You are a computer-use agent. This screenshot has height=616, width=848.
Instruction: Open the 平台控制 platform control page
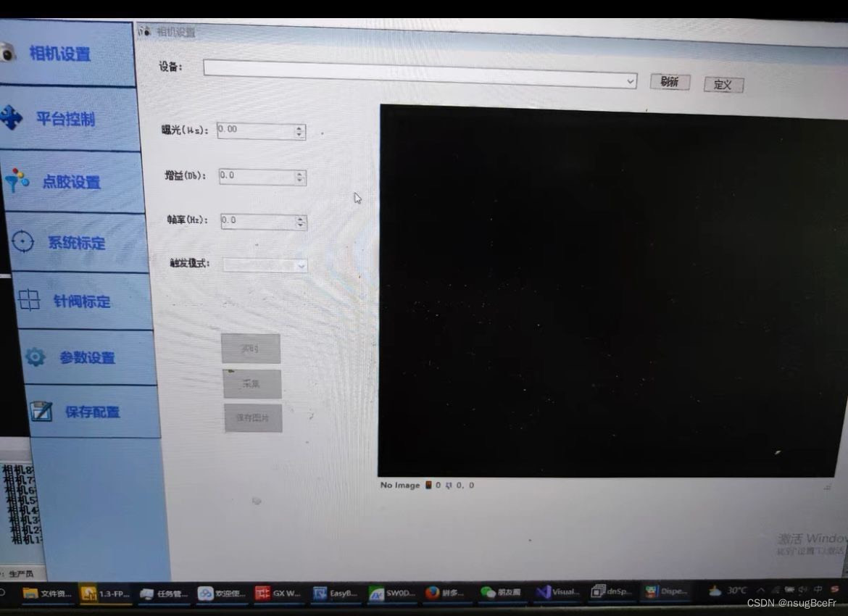coord(69,118)
